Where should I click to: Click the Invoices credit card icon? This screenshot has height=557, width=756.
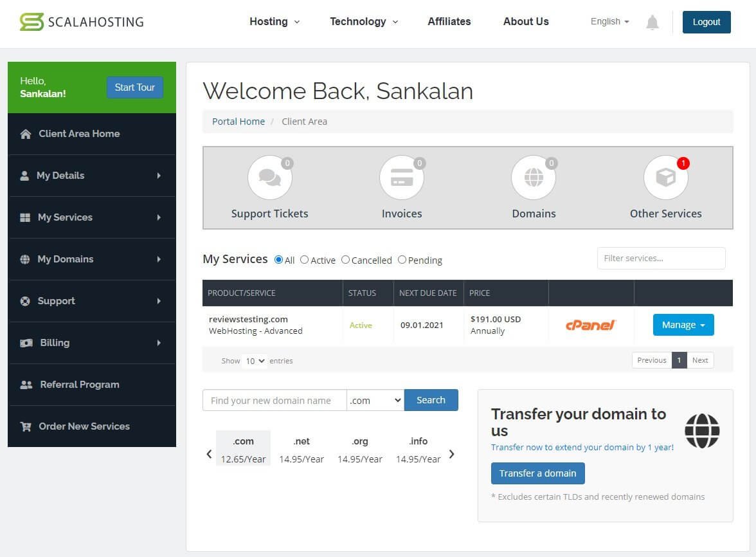tap(402, 177)
